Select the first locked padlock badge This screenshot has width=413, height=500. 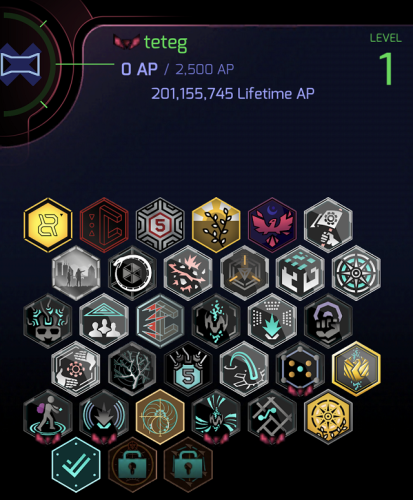tap(132, 465)
